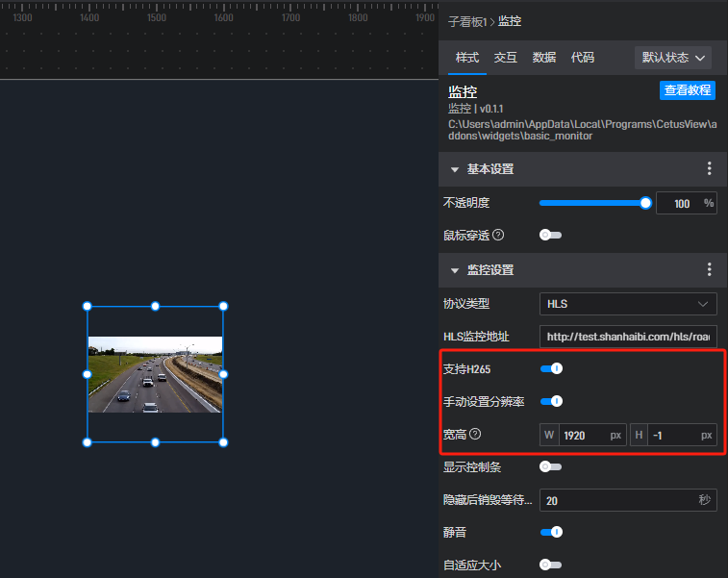Click the 不透明度 slider handle
728x578 pixels.
[645, 203]
